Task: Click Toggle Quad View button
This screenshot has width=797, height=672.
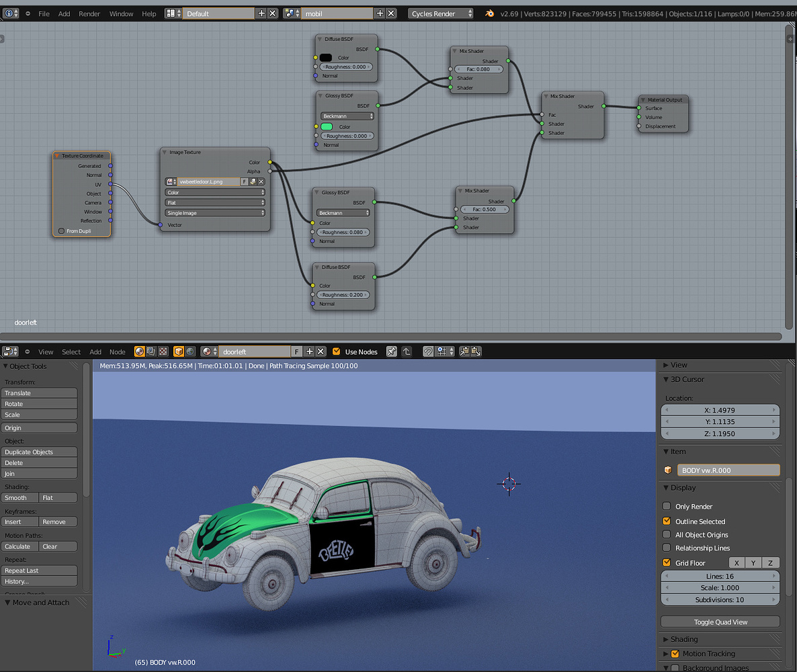Action: pyautogui.click(x=720, y=622)
